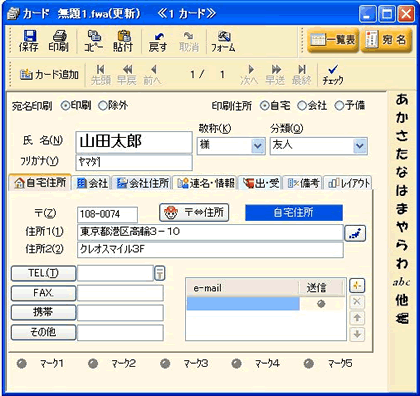Open the TEL field list icon
Viewport: 420px width, 396px height.
(x=160, y=273)
